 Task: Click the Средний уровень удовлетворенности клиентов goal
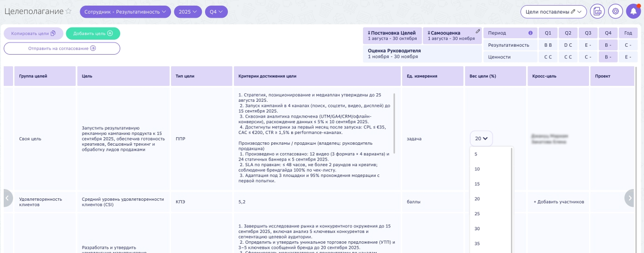coord(123,202)
